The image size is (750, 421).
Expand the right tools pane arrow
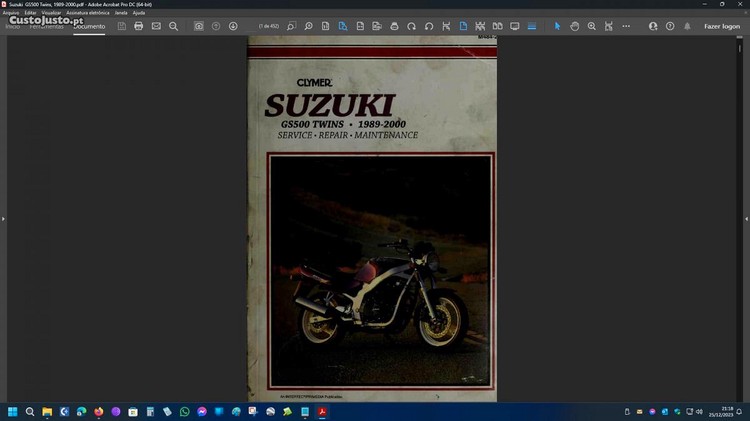(746, 218)
